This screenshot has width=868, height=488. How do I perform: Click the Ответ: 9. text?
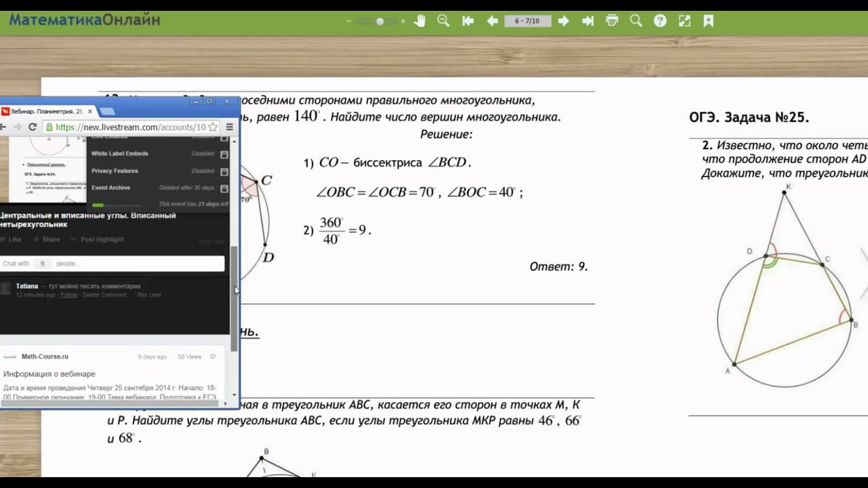click(558, 266)
